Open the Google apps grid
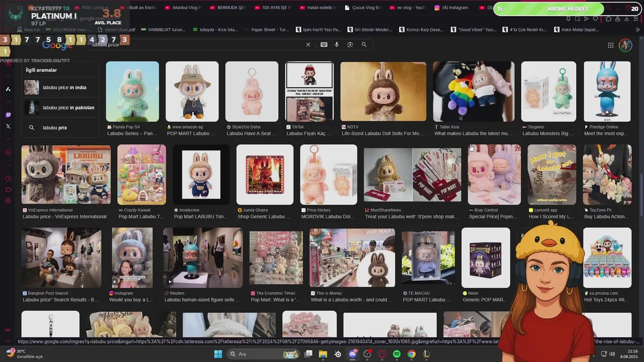The width and height of the screenshot is (644, 362). point(611,45)
